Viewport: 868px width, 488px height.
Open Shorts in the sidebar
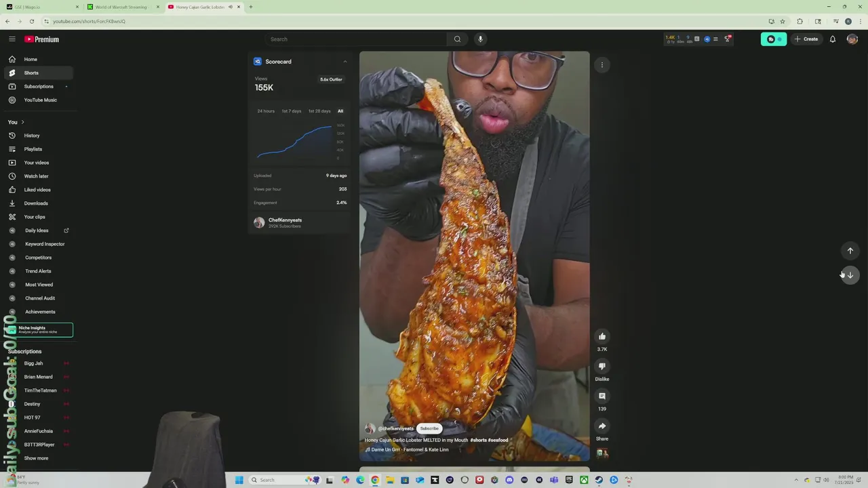[38, 73]
